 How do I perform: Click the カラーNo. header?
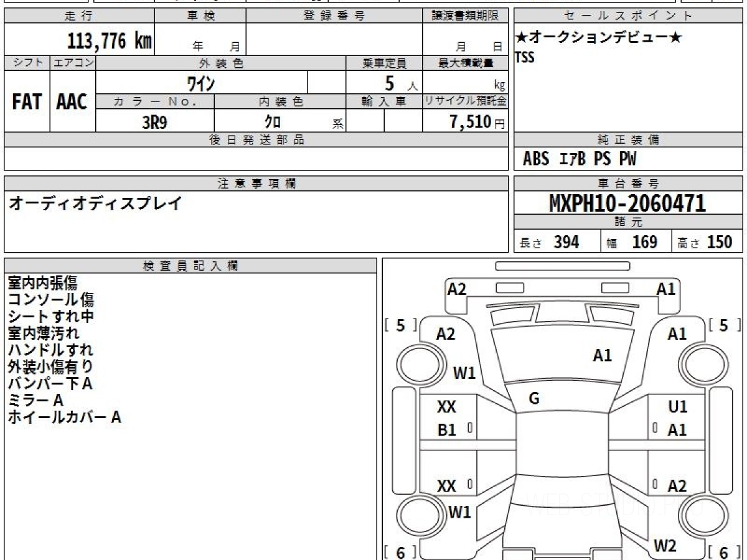pyautogui.click(x=155, y=101)
